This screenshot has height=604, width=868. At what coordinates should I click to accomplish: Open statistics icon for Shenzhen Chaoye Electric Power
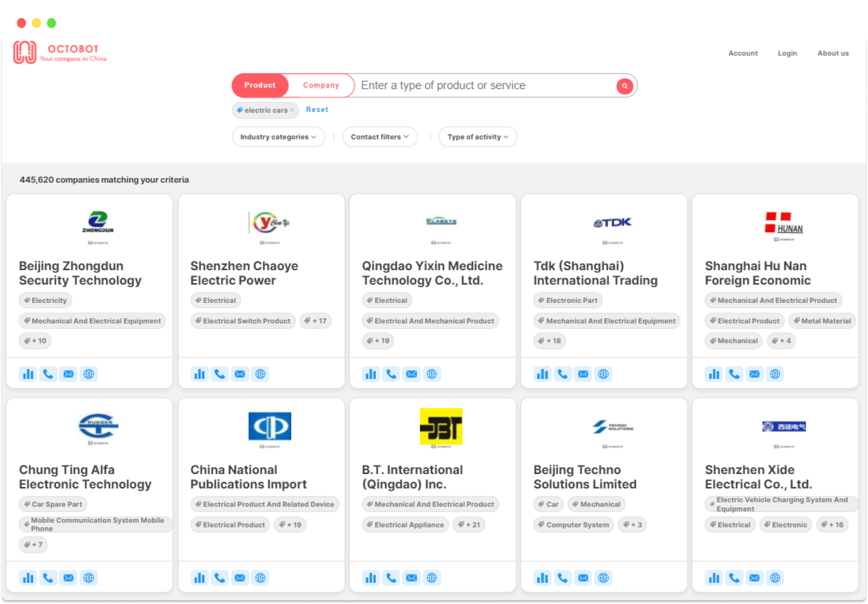(200, 374)
